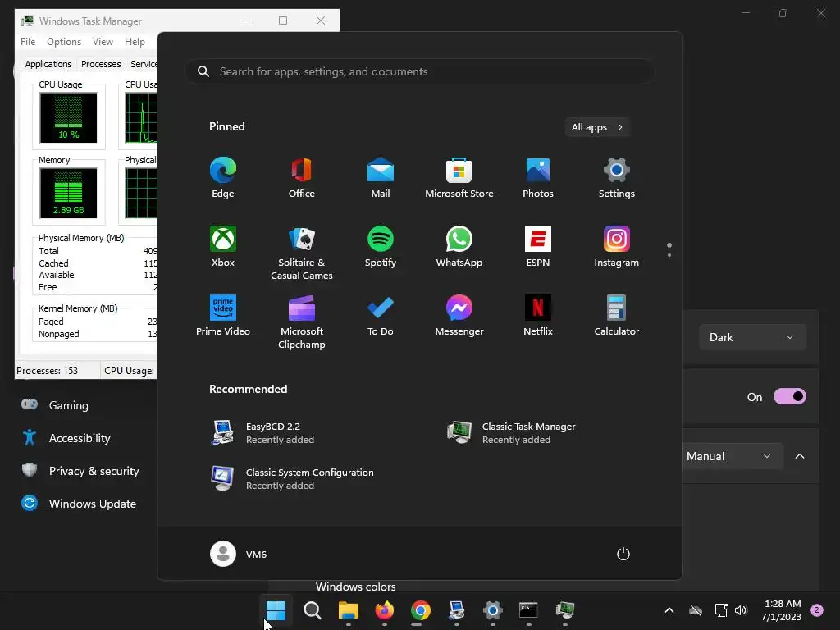Launch the To Do app

tap(381, 316)
